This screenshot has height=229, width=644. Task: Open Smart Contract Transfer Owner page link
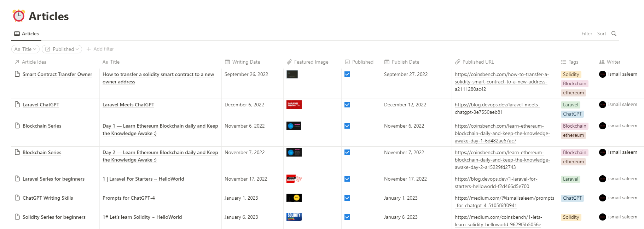coord(57,74)
